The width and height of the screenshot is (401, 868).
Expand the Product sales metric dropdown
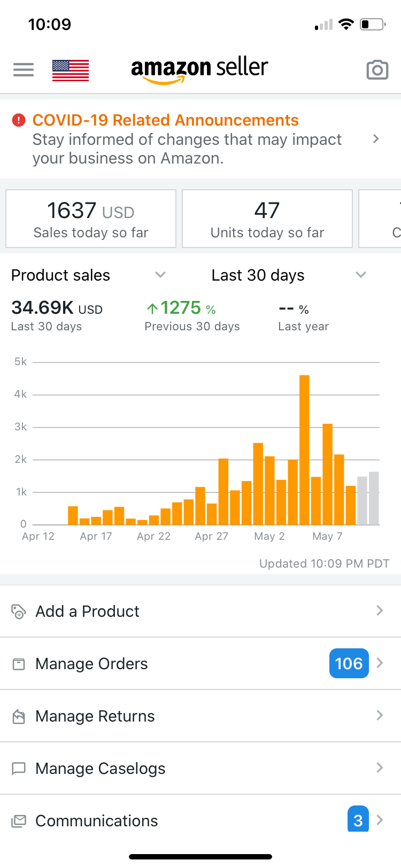[160, 275]
